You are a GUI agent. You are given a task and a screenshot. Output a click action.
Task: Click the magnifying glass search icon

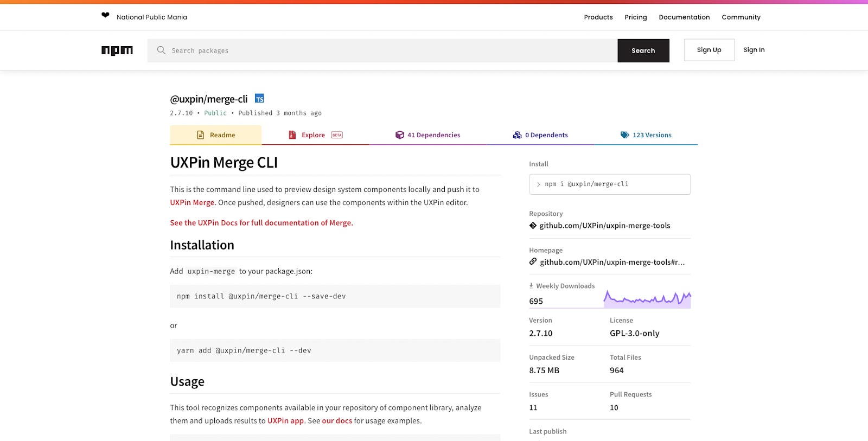coord(161,50)
